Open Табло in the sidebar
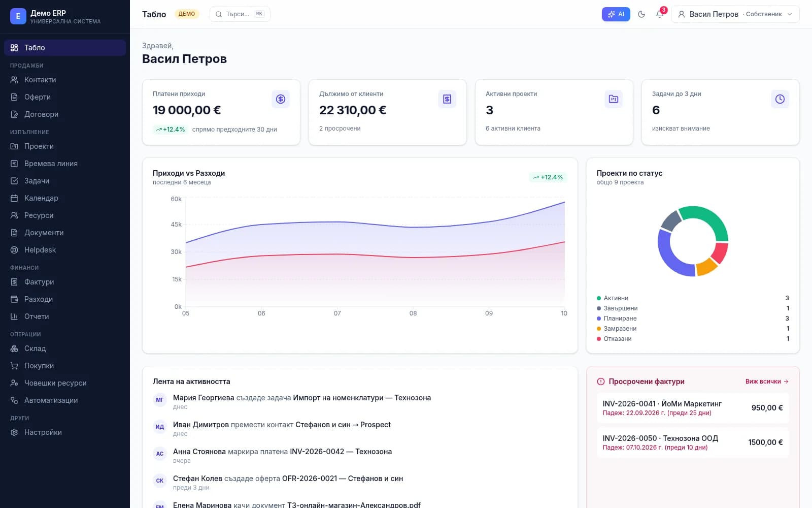The height and width of the screenshot is (508, 812). tap(65, 48)
